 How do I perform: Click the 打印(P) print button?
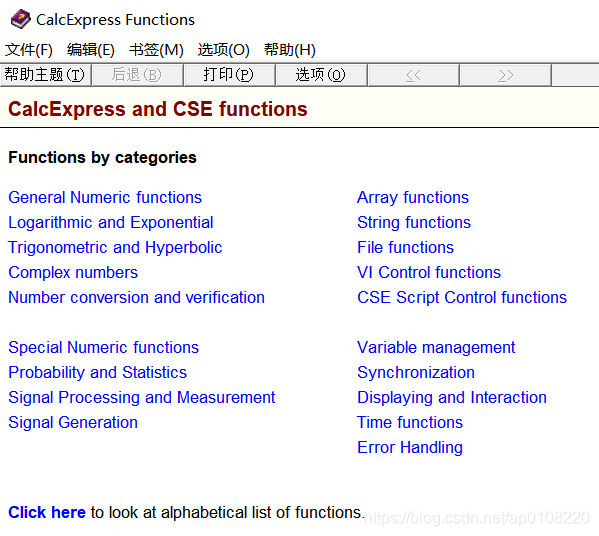coord(229,75)
